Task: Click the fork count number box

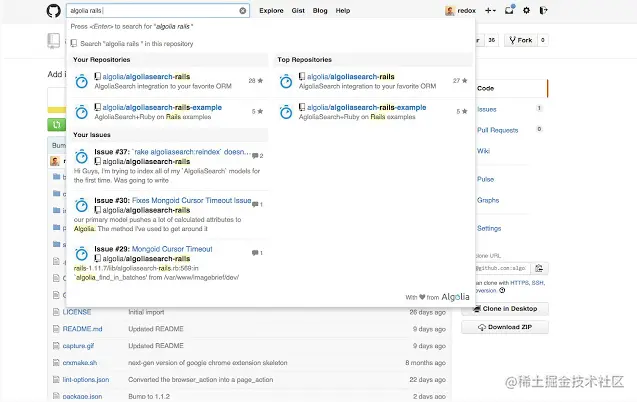Action: pyautogui.click(x=543, y=40)
